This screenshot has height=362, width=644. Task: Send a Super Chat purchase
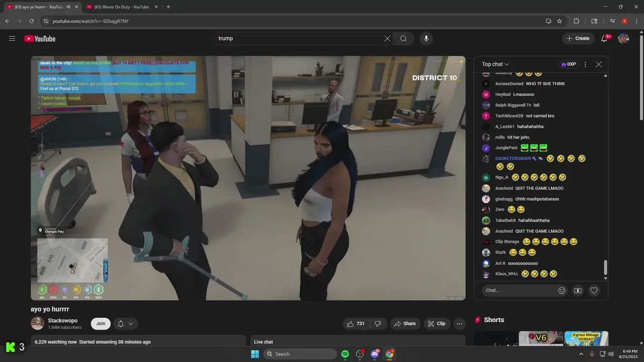tap(578, 290)
